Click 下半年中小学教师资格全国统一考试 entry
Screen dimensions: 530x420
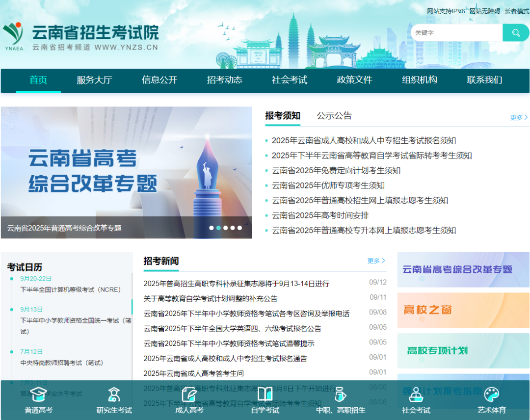pos(76,326)
